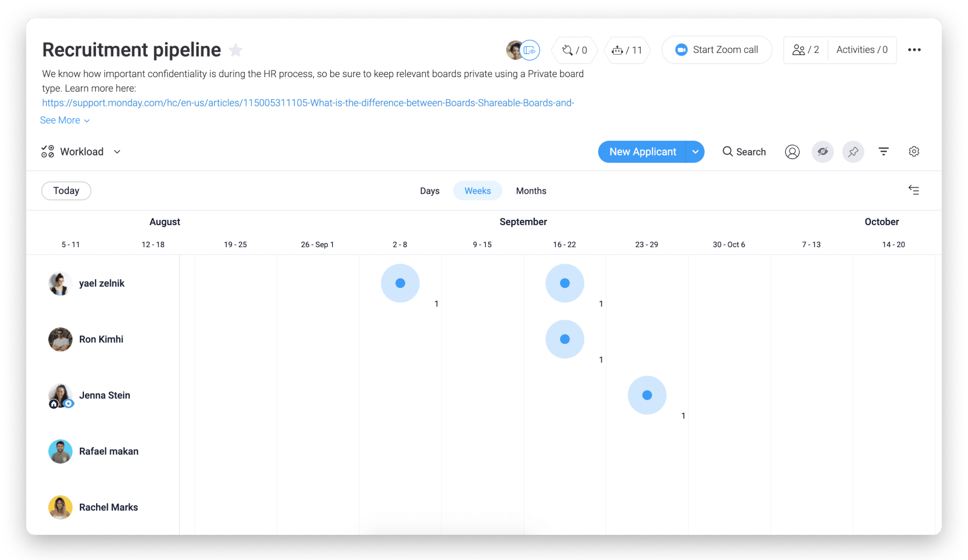Click the Start Zoom call button

pos(717,49)
